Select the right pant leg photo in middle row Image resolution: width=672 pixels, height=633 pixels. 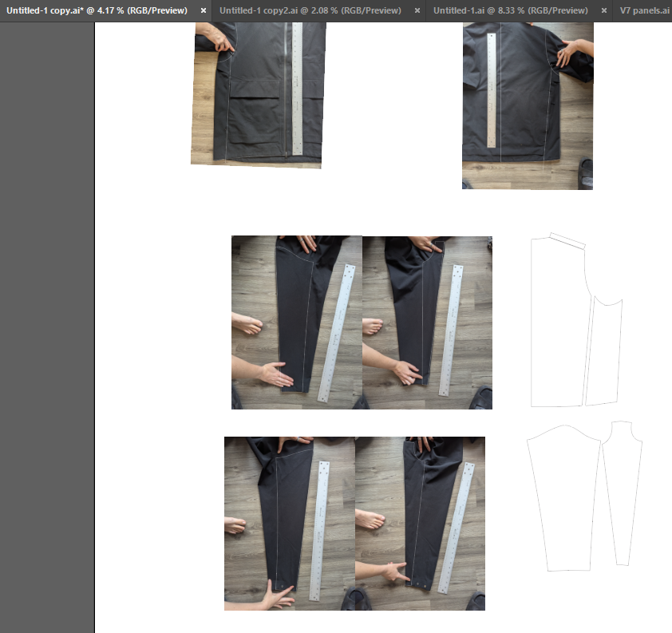[x=428, y=322]
